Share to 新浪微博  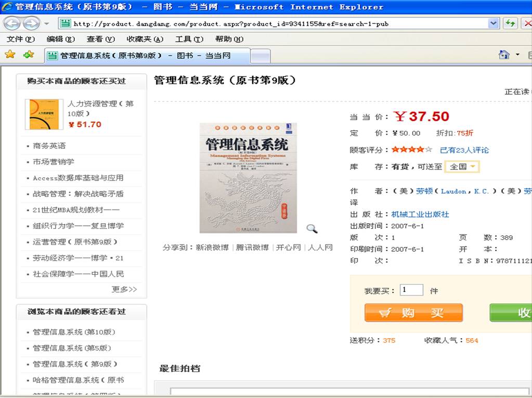coord(212,247)
